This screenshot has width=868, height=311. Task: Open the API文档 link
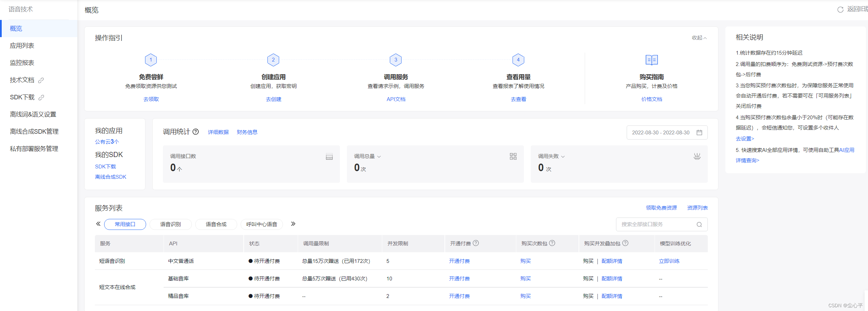coord(396,99)
